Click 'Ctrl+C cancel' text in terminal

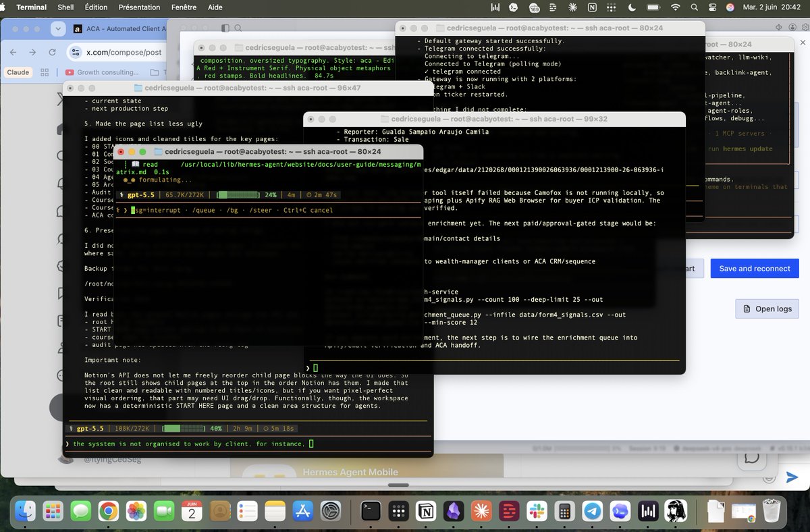[308, 210]
